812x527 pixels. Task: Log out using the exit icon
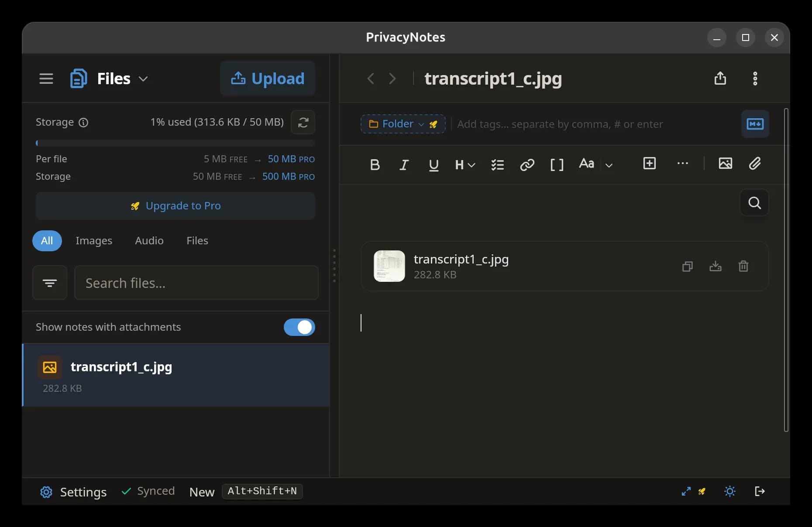click(760, 491)
